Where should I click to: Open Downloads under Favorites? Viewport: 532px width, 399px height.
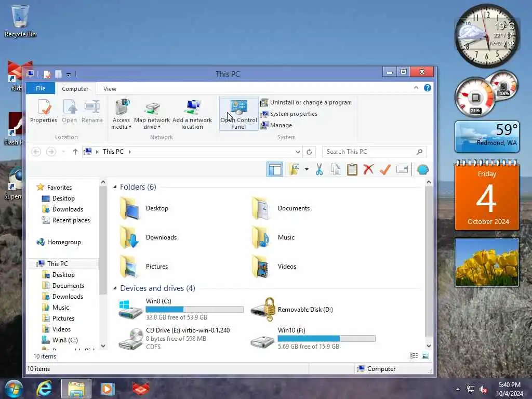pos(62,209)
